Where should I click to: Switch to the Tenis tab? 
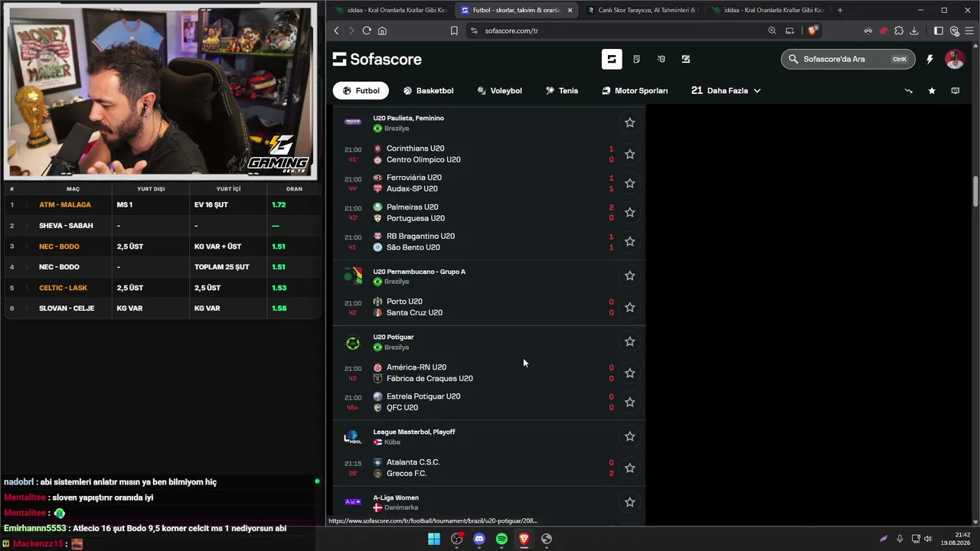562,90
